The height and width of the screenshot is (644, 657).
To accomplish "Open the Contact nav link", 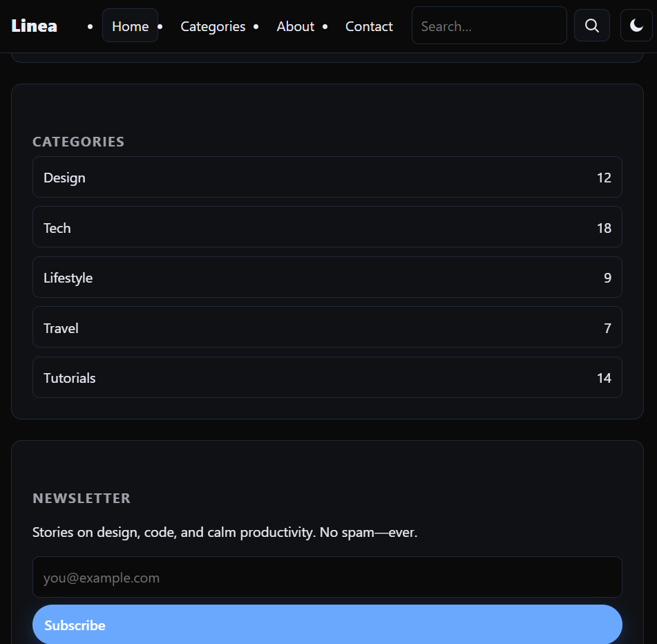I will pyautogui.click(x=369, y=26).
